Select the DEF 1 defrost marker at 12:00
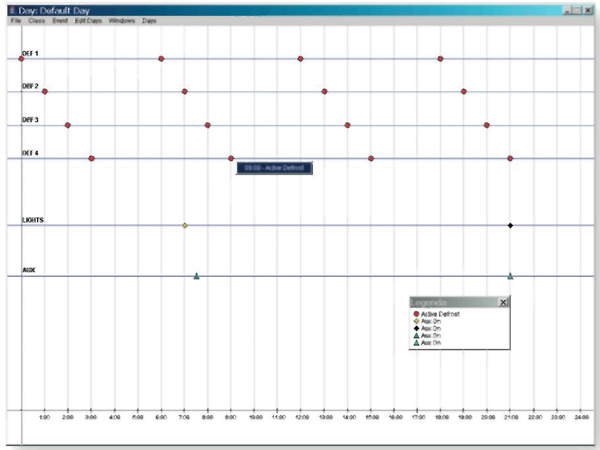The height and width of the screenshot is (450, 600). tap(301, 59)
